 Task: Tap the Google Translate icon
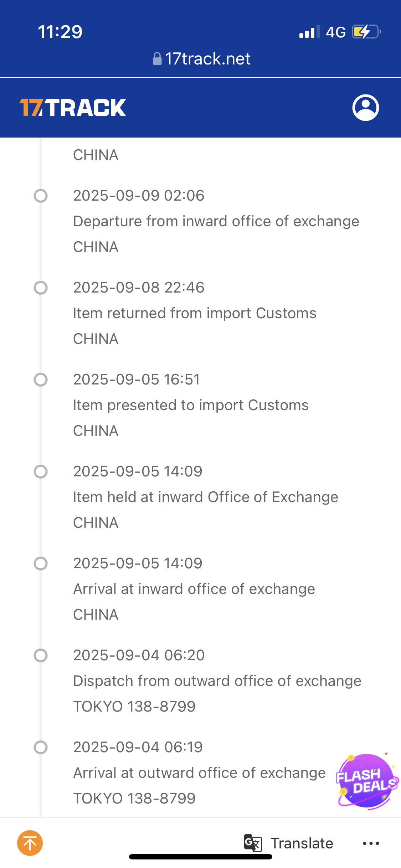click(x=253, y=843)
